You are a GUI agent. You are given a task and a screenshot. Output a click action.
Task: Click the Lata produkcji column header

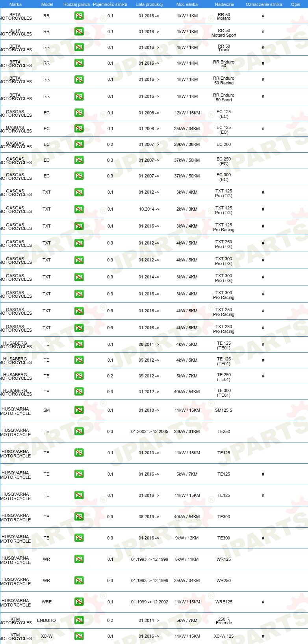click(x=150, y=4)
